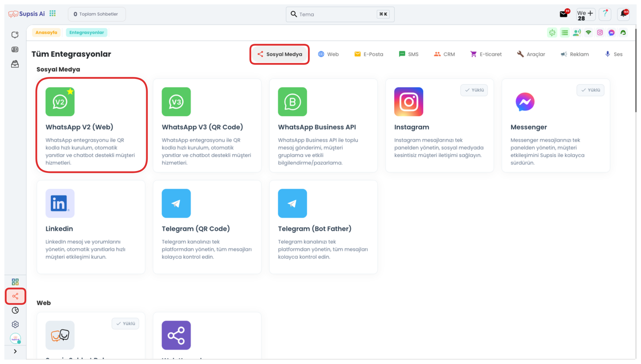641x364 pixels.
Task: Open the settings gear icon in sidebar
Action: 15,324
